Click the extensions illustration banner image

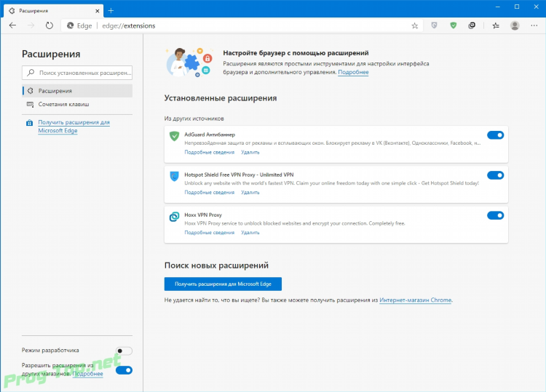point(189,63)
